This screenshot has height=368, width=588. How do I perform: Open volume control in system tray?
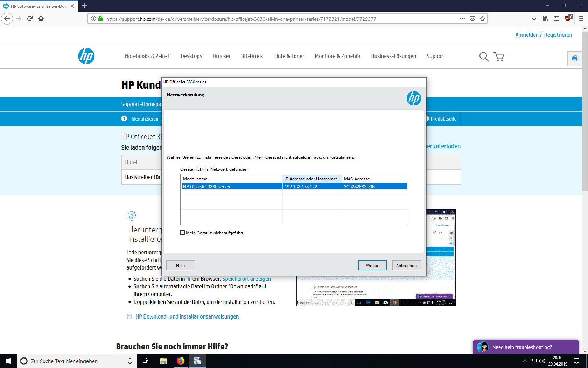[x=542, y=361]
